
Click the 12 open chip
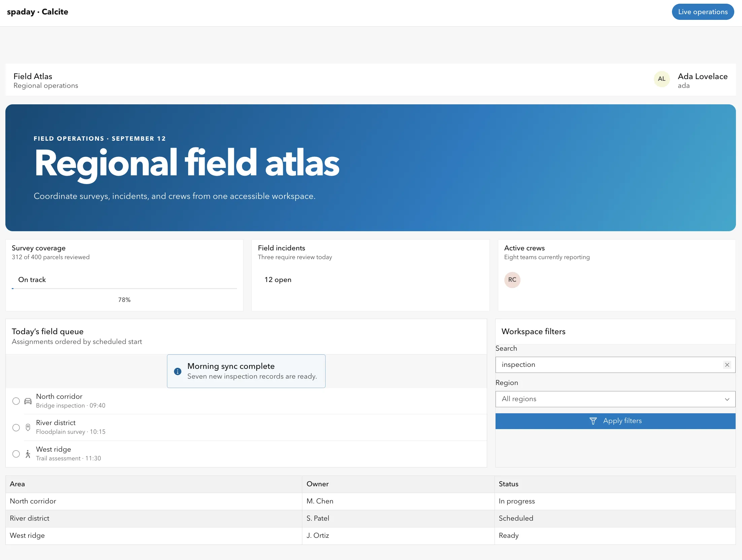pyautogui.click(x=278, y=280)
